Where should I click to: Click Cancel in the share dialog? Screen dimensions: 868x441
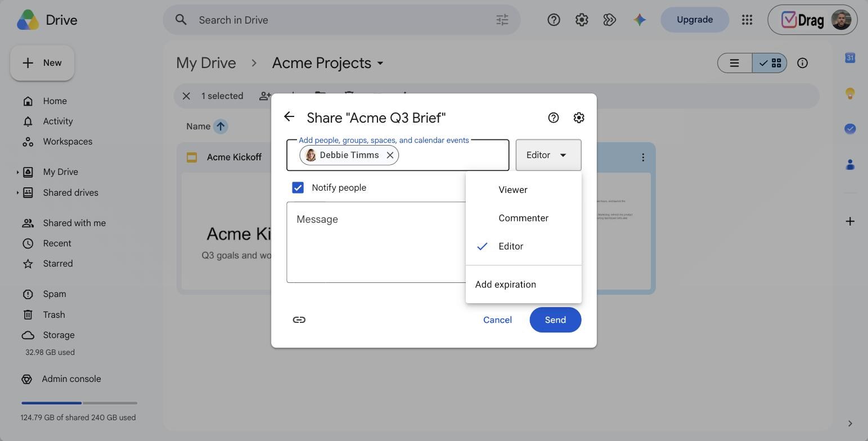[x=497, y=319]
